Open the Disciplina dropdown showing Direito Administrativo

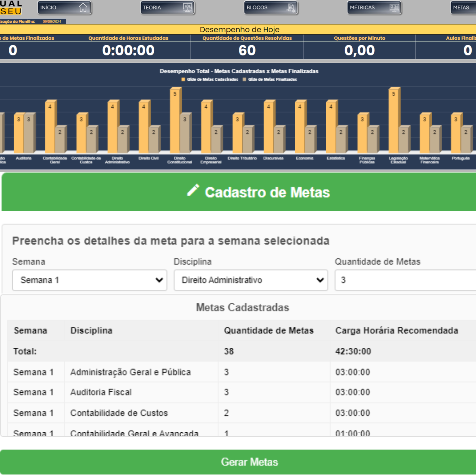coord(251,280)
